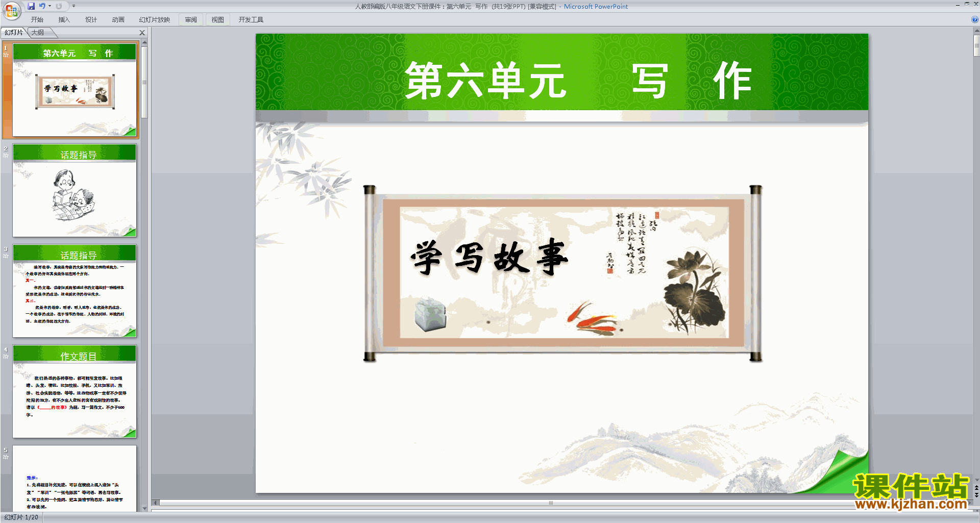Open Customize Quick Access Toolbar dropdown
980x523 pixels.
coord(73,6)
